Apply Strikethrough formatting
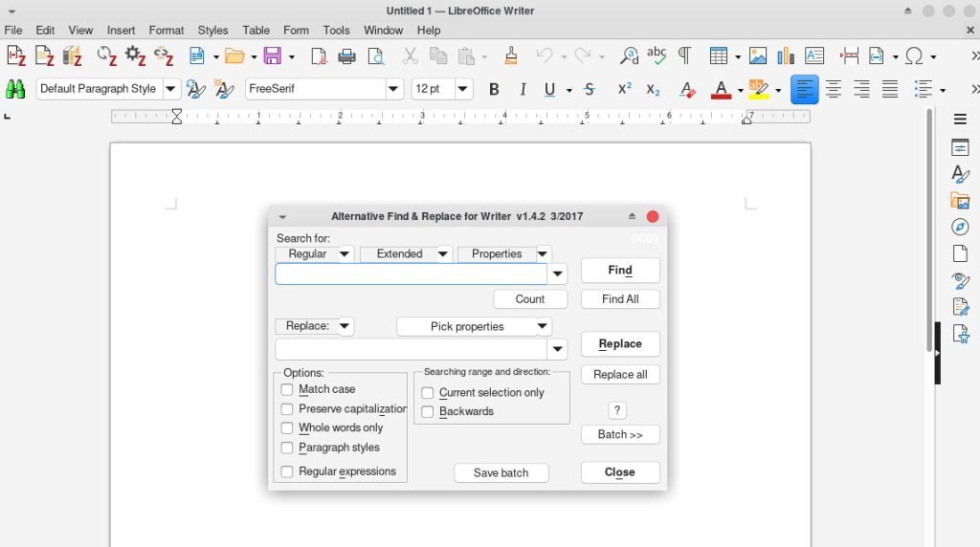This screenshot has height=547, width=980. pos(590,89)
